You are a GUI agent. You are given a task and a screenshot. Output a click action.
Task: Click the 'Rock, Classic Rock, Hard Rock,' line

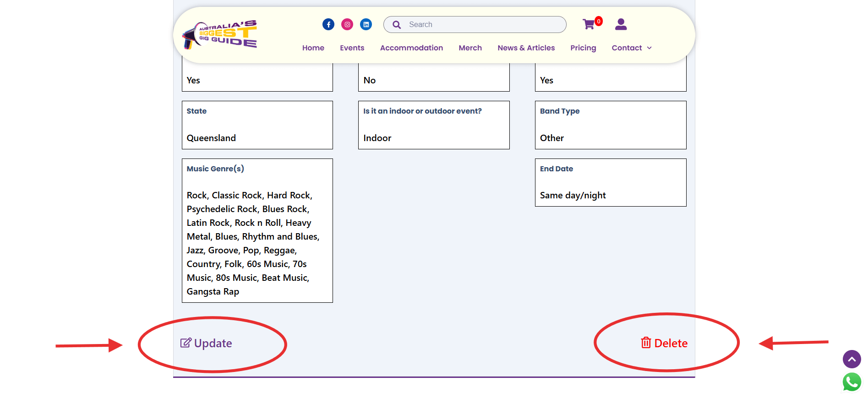[x=250, y=196]
